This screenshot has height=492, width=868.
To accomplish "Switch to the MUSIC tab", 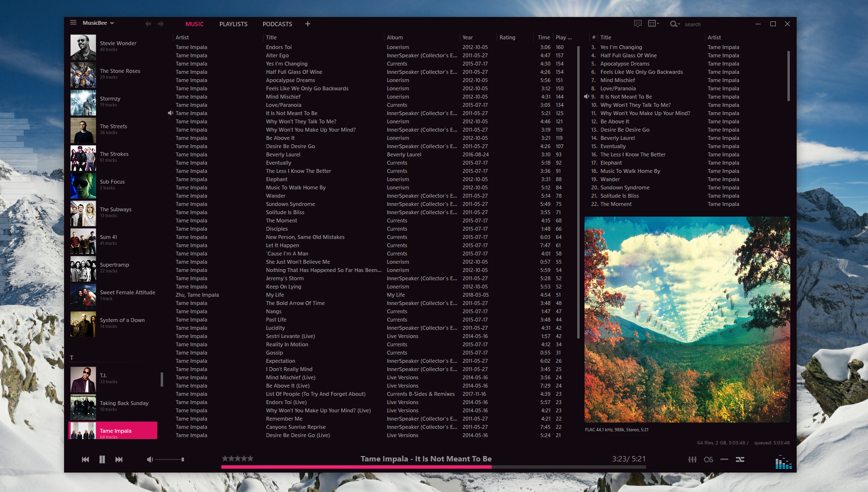I will point(194,24).
